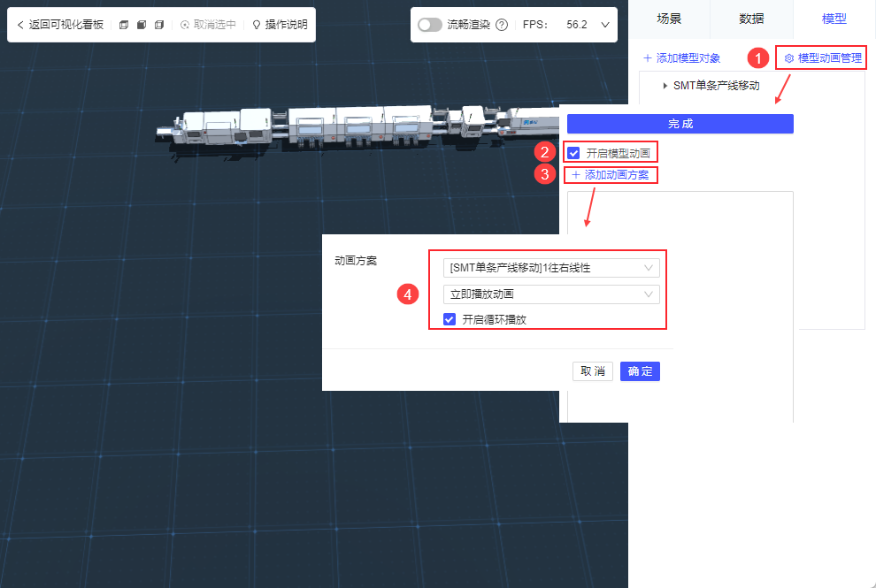Switch to the 数据 tab
Screen dimensions: 876x588
[751, 19]
